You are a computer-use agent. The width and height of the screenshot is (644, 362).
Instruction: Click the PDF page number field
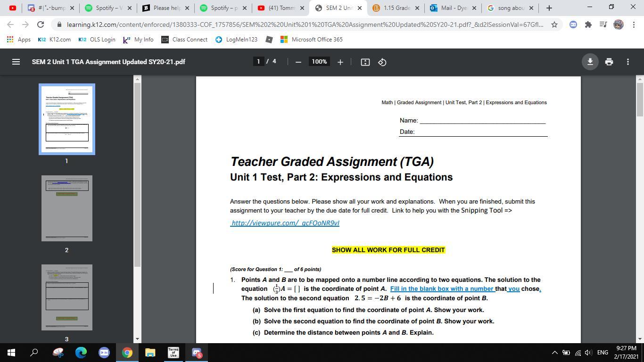tap(258, 62)
